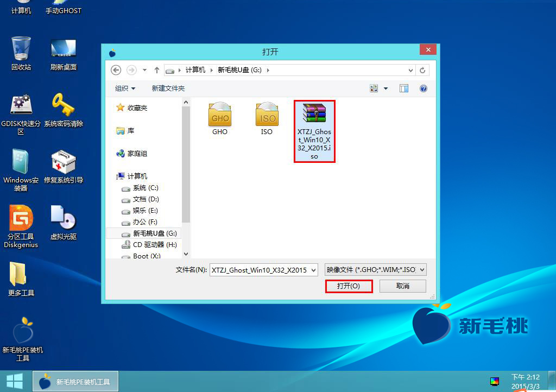Select 系统 (C:) drive in tree

[140, 188]
